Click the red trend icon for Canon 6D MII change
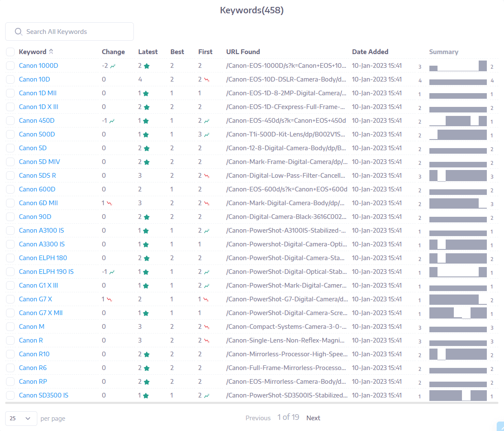The width and height of the screenshot is (504, 431). (x=109, y=203)
